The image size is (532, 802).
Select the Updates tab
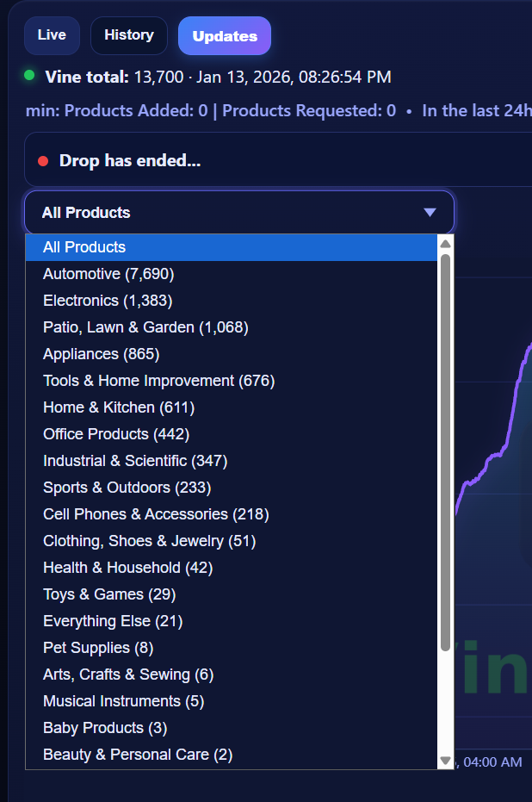[x=225, y=36]
